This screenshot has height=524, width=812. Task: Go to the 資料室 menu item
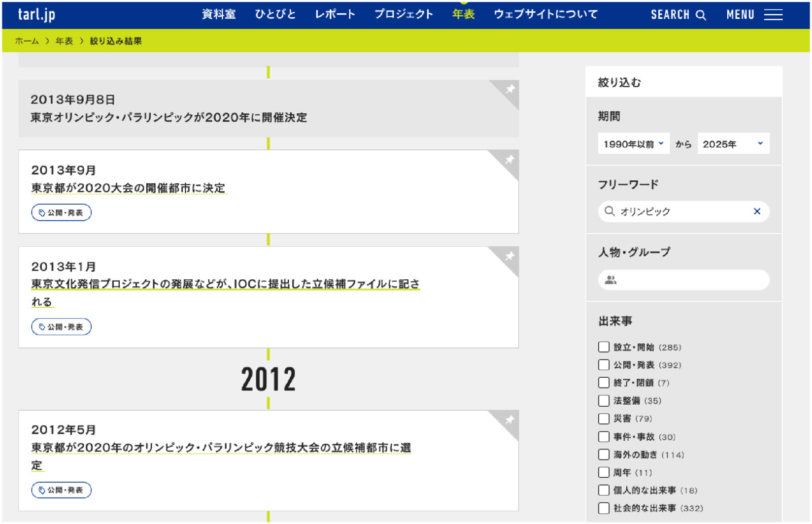click(x=219, y=15)
